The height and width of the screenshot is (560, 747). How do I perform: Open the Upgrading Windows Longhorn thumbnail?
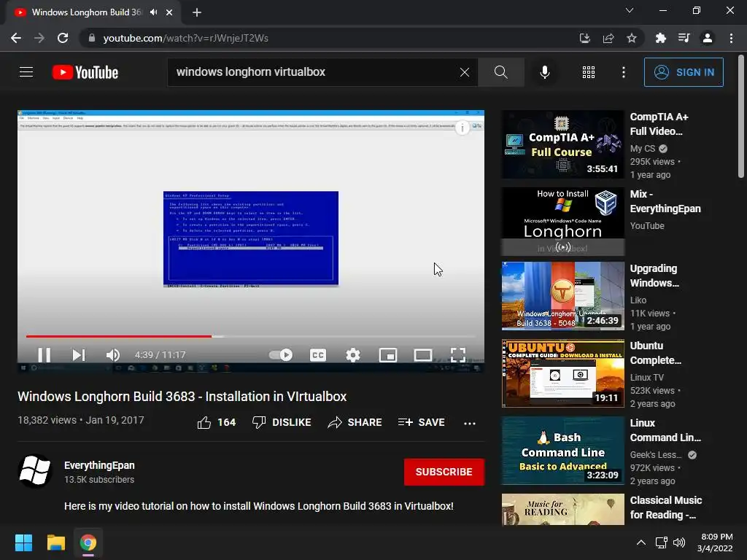[x=562, y=296]
